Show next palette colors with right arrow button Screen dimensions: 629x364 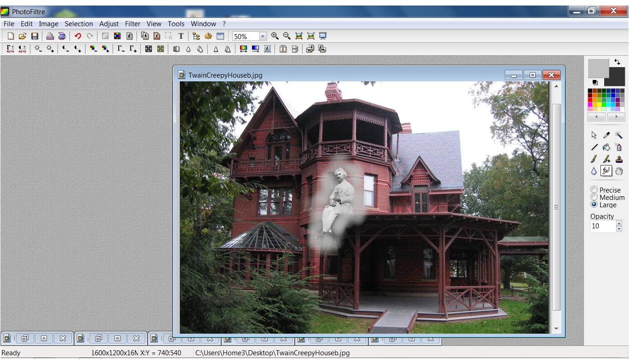tap(616, 117)
